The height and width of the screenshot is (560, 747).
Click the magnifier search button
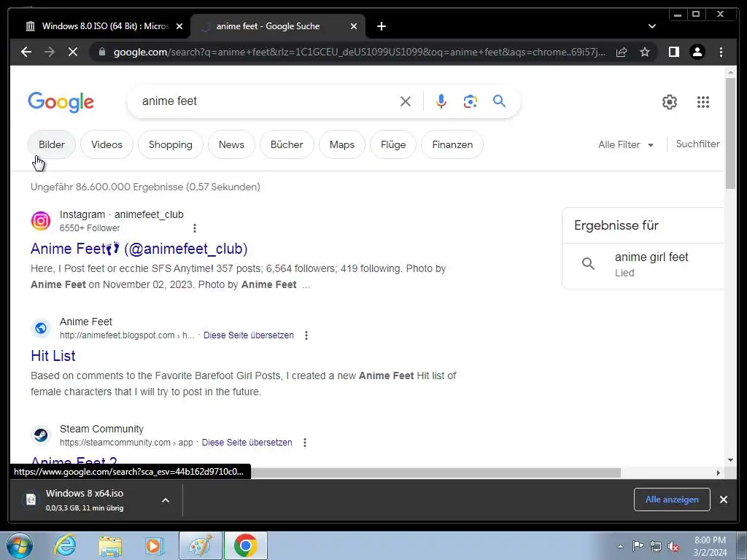pos(499,101)
